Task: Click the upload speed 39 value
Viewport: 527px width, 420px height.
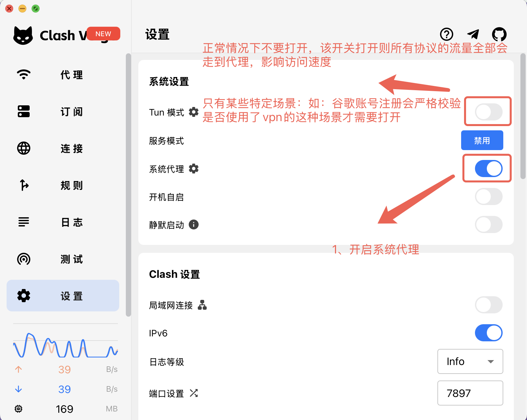Action: pyautogui.click(x=65, y=369)
